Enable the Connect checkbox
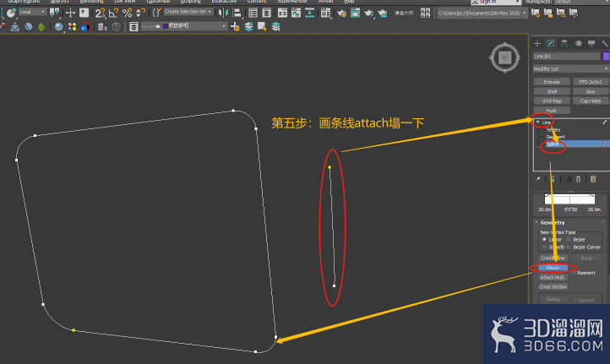This screenshot has width=610, height=364. pyautogui.click(x=575, y=300)
